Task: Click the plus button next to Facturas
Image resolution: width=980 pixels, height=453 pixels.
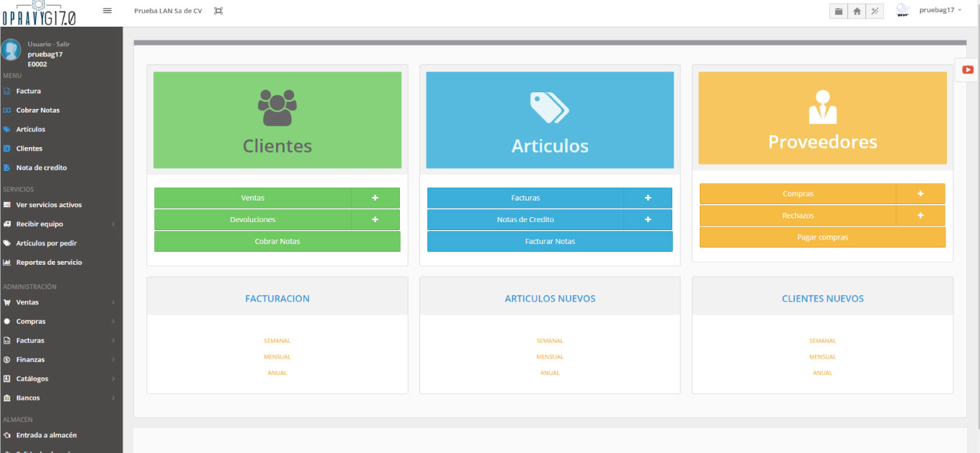Action: pos(647,198)
